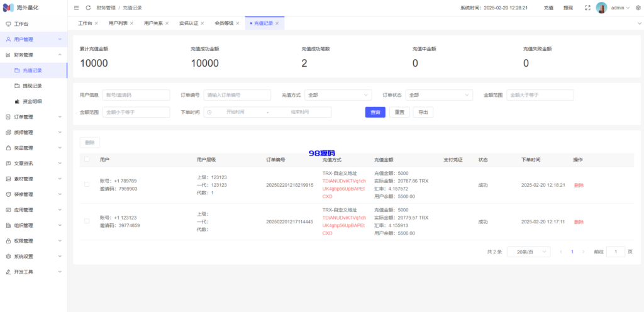Expand the 用户管理 menu chevron
Screen dimensions: 644x312
click(60, 40)
